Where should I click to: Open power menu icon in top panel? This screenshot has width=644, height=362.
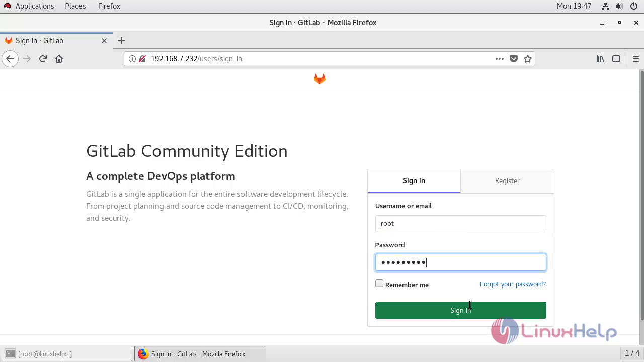634,6
